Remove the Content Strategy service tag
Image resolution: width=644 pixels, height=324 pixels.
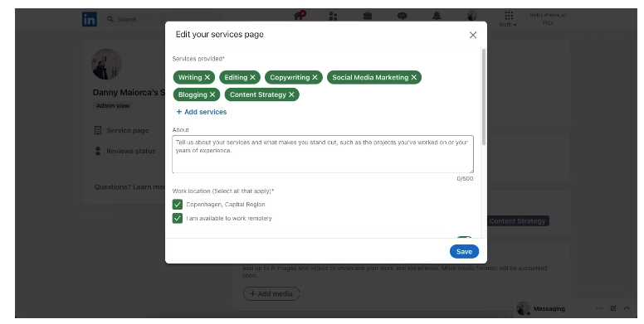tap(291, 94)
